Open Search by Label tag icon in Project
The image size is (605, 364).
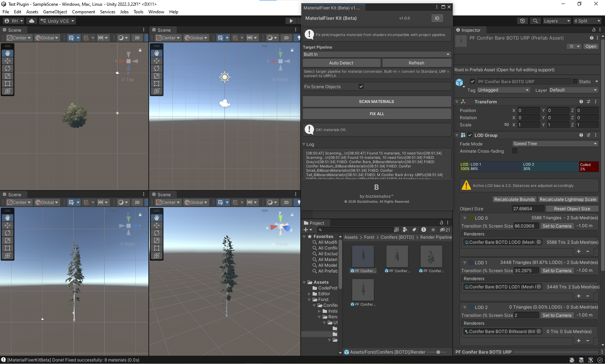(414, 230)
